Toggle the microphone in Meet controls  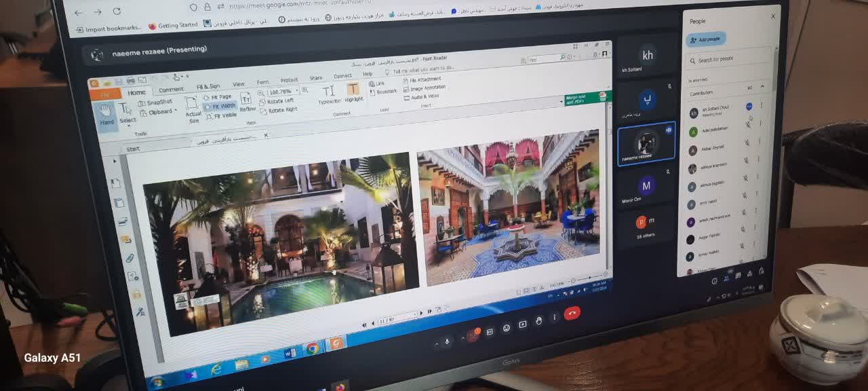click(x=446, y=342)
